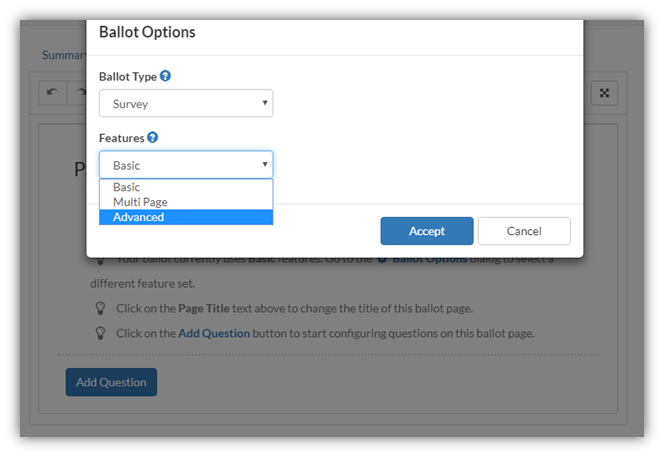Viewport: 664px width, 457px height.
Task: Click the lightbulb icon beside Page Title hint
Action: coord(100,308)
